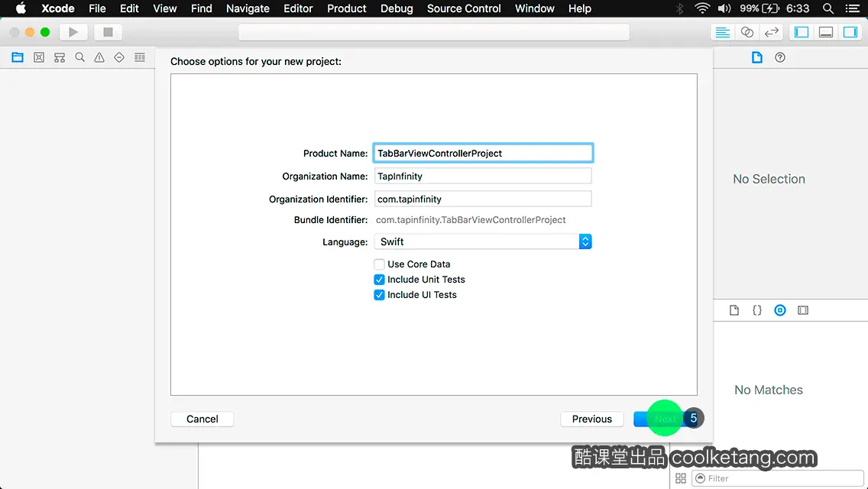Toggle the Navigator pane visibility
This screenshot has height=489, width=868.
pyautogui.click(x=802, y=32)
